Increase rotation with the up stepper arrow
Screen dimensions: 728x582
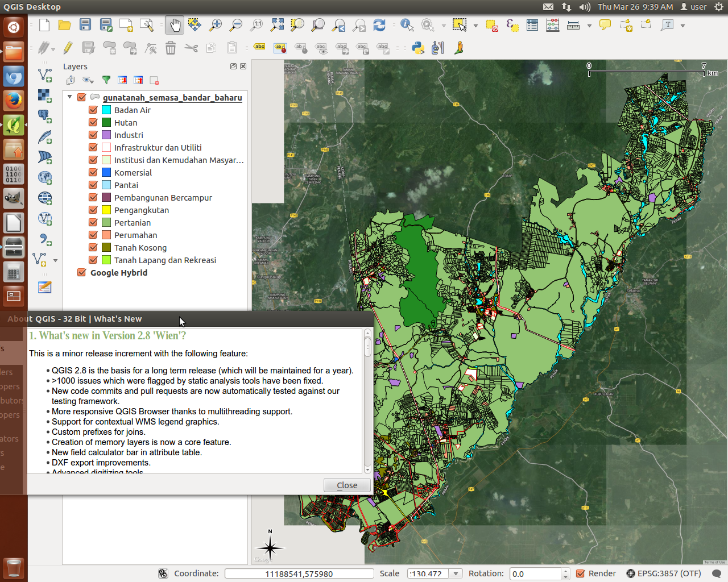(x=565, y=571)
